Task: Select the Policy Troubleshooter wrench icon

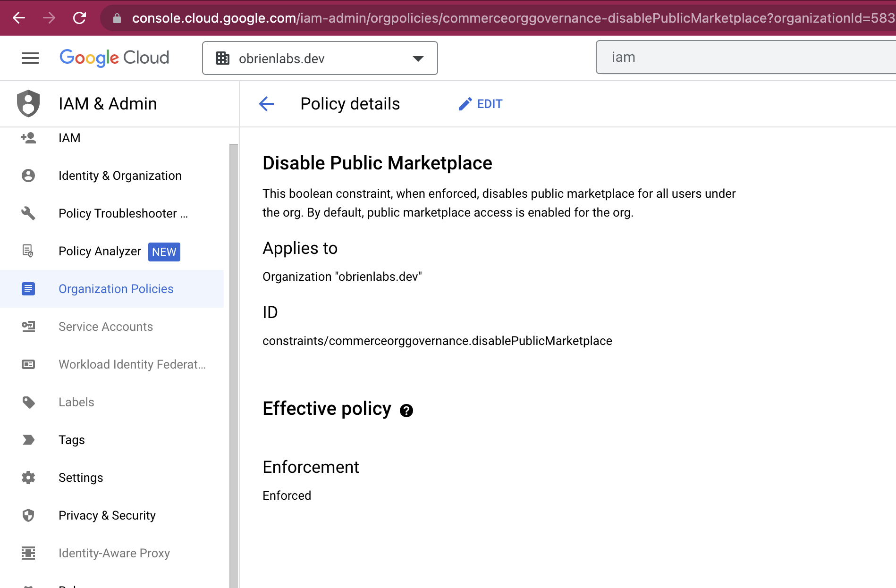Action: coord(28,213)
